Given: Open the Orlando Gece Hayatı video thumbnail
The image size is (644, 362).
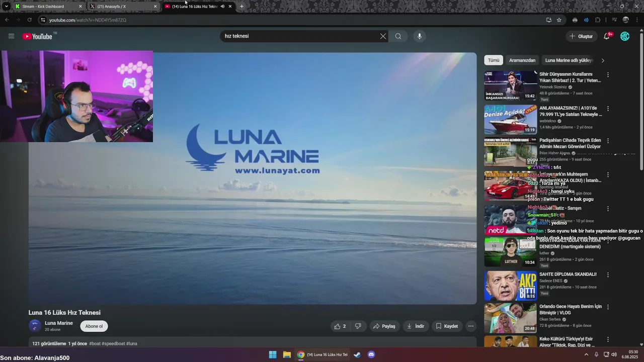Looking at the screenshot, I should point(511,318).
